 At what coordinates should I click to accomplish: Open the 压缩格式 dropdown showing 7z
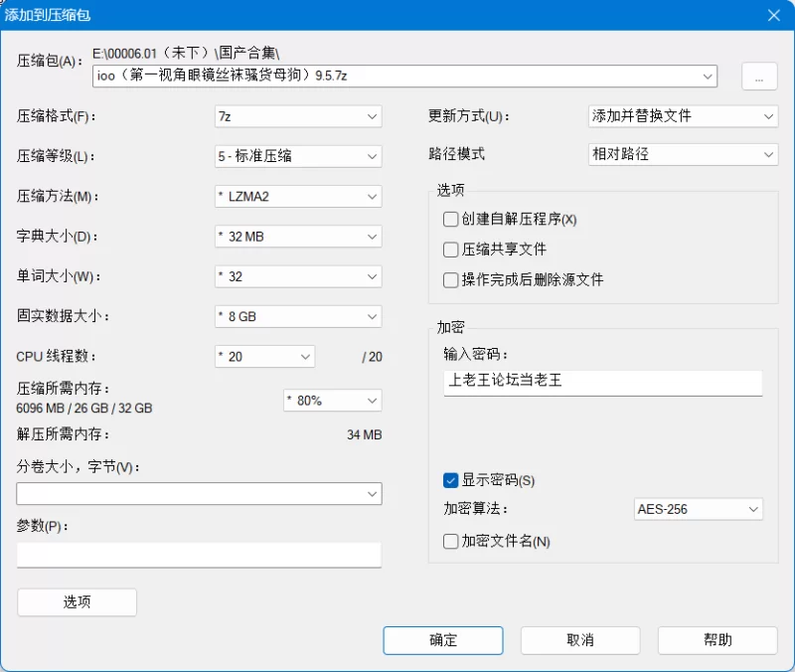coord(298,116)
